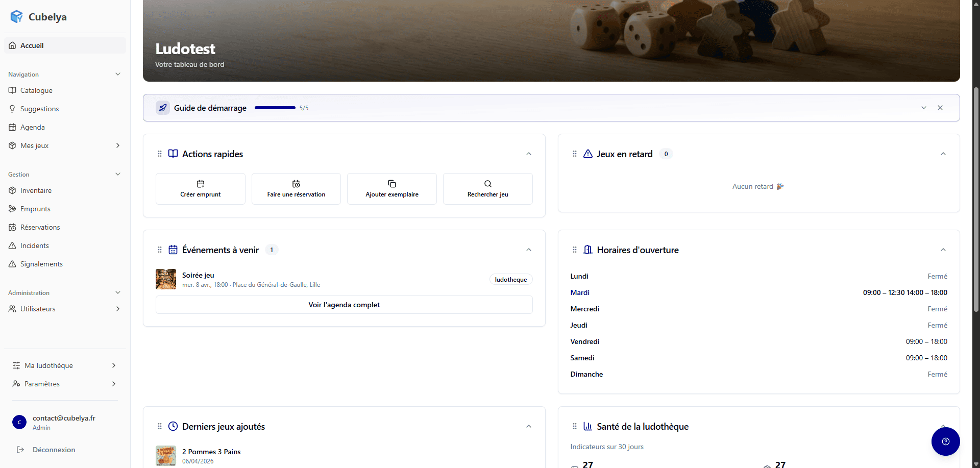Click the Horaires d'ouverture drag handle
This screenshot has width=980, height=468.
[x=575, y=250]
